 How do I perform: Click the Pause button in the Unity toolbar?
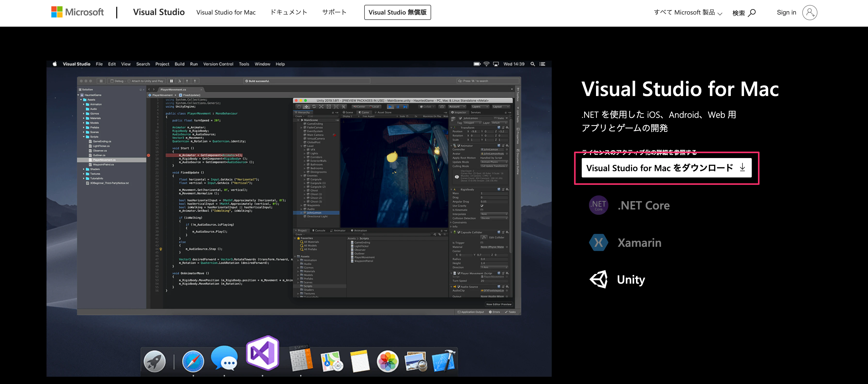point(398,107)
